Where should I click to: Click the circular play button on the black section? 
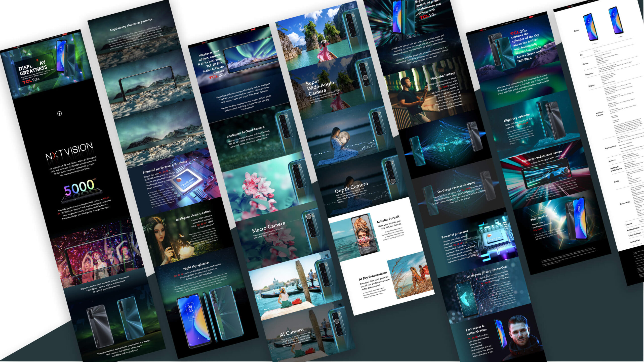point(59,113)
